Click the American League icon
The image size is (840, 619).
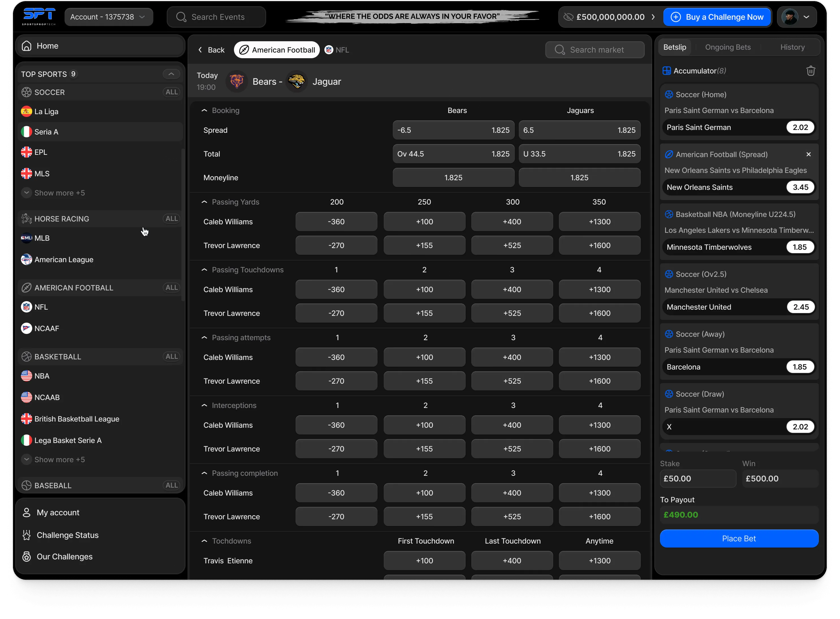[26, 259]
